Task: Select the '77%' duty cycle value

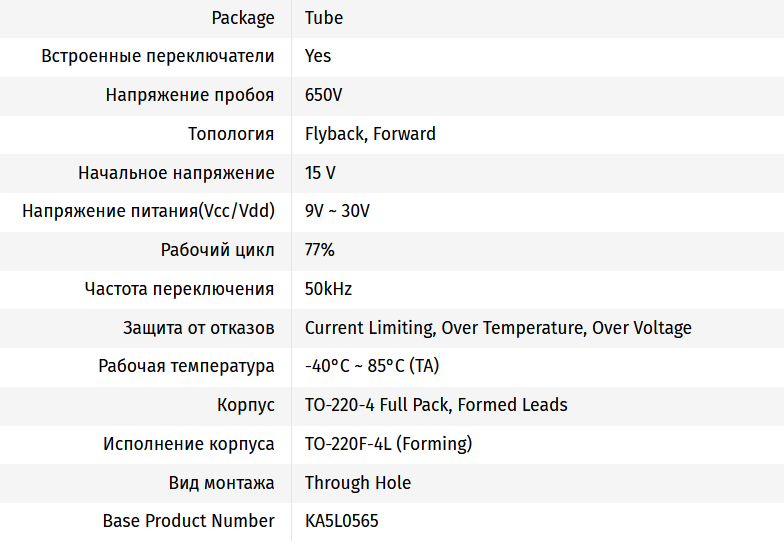Action: [x=320, y=250]
